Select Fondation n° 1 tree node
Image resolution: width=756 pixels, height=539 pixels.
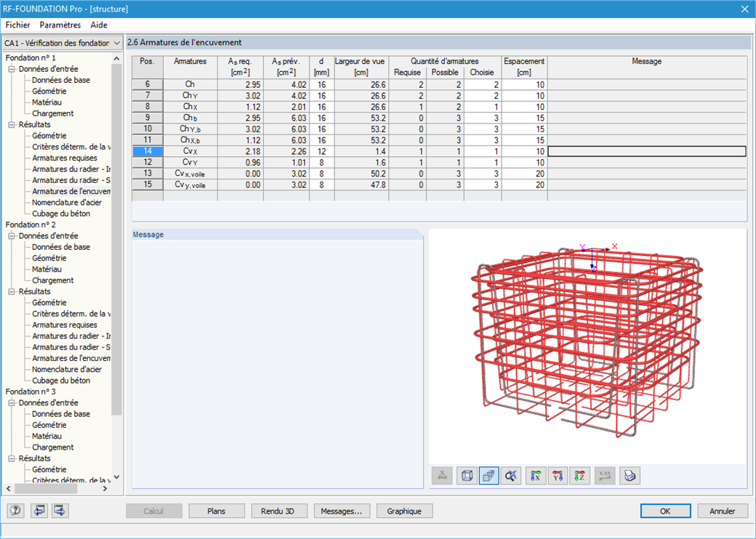click(x=31, y=58)
